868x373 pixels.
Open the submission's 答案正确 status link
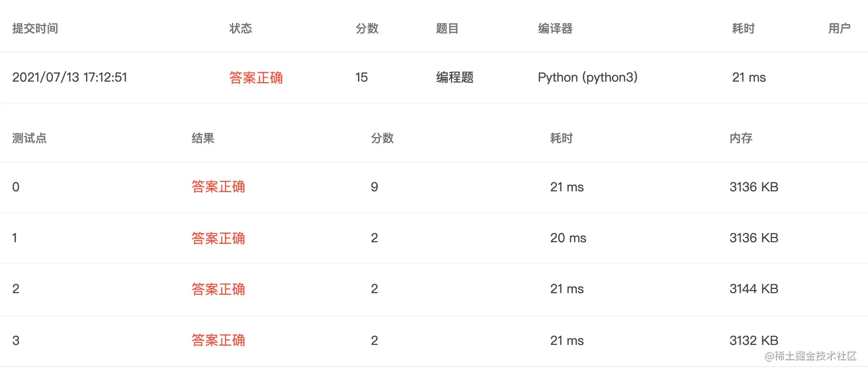[256, 77]
